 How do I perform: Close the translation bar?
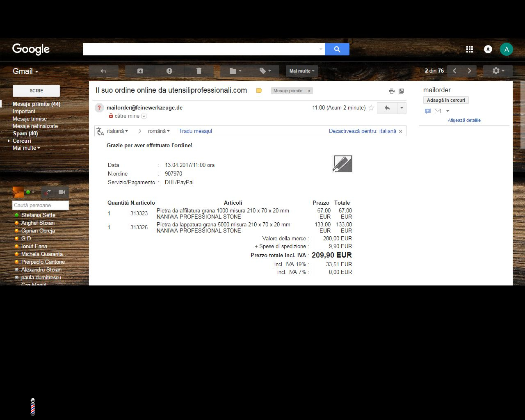[401, 131]
